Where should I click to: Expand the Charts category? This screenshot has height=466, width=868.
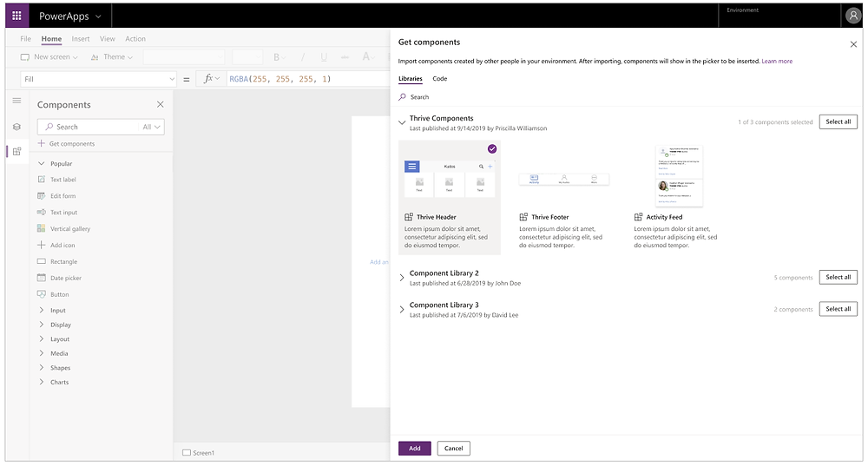pyautogui.click(x=41, y=382)
